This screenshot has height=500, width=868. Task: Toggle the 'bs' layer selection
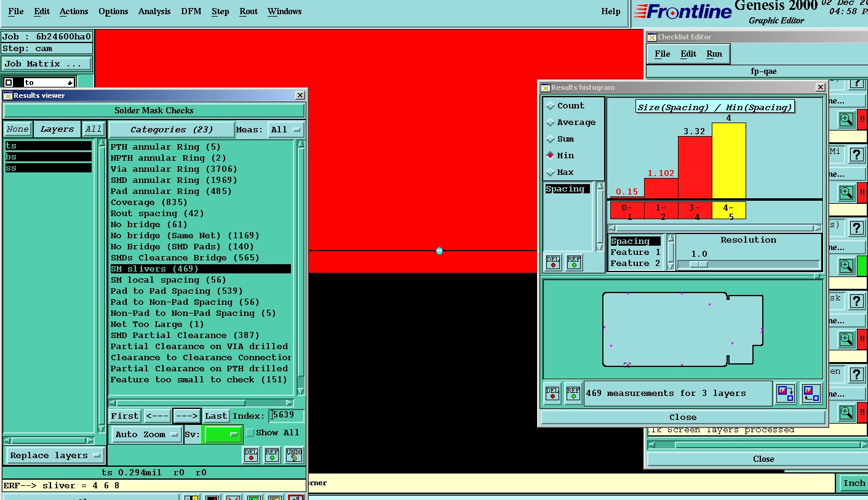coord(48,157)
